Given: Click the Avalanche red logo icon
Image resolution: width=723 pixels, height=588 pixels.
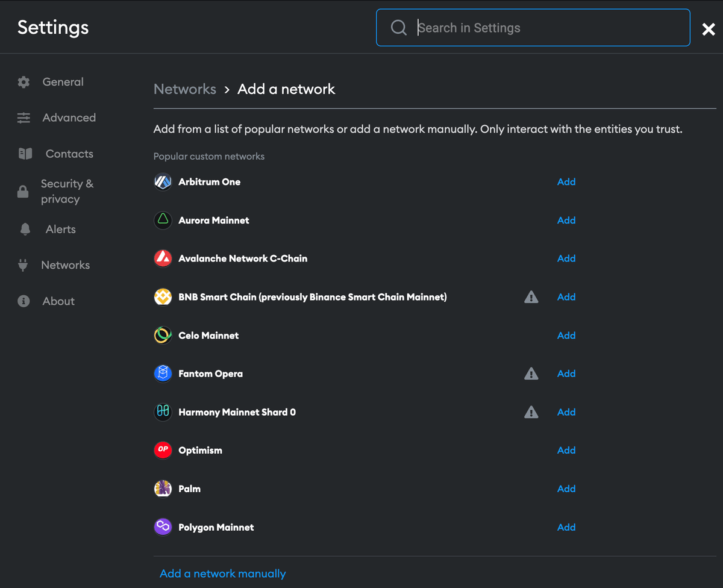Looking at the screenshot, I should click(163, 258).
